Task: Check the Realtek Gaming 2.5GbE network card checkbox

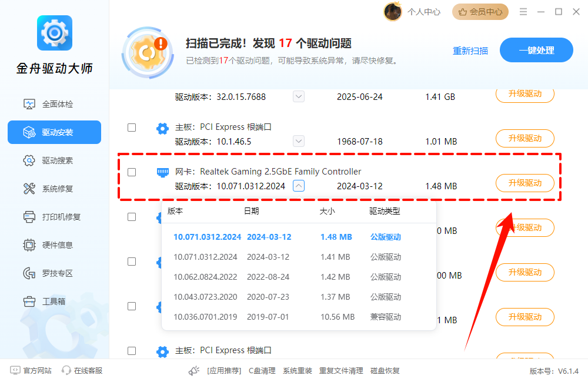Action: (132, 172)
